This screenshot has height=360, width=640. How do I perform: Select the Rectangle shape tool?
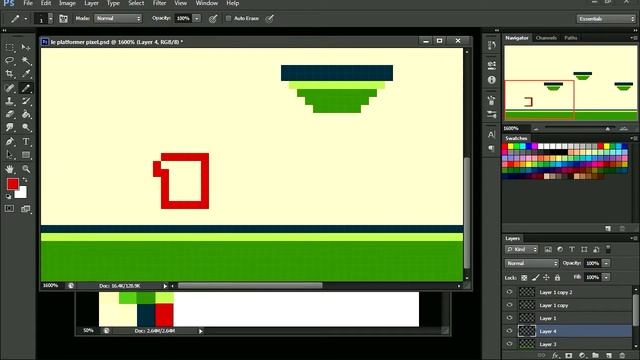(26, 155)
